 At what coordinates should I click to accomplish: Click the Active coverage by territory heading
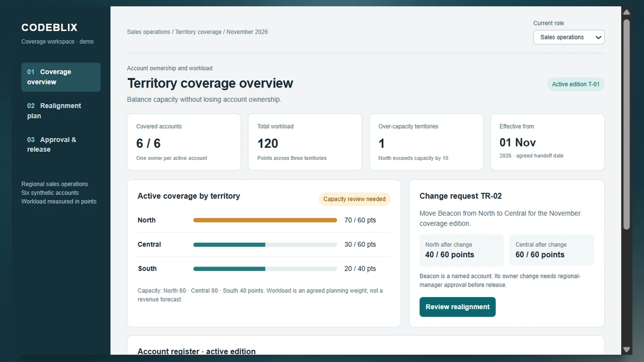[x=189, y=196]
